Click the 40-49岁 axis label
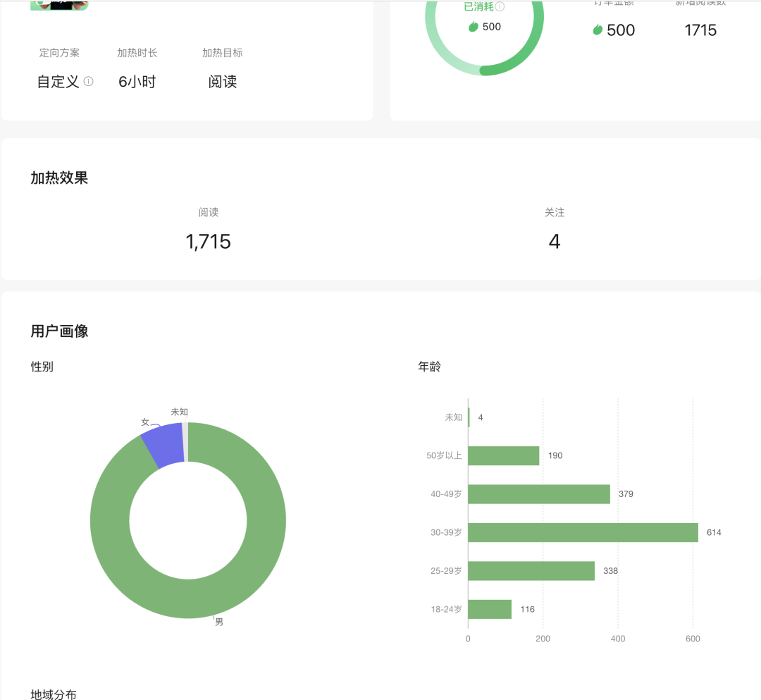The width and height of the screenshot is (761, 700). pyautogui.click(x=446, y=494)
